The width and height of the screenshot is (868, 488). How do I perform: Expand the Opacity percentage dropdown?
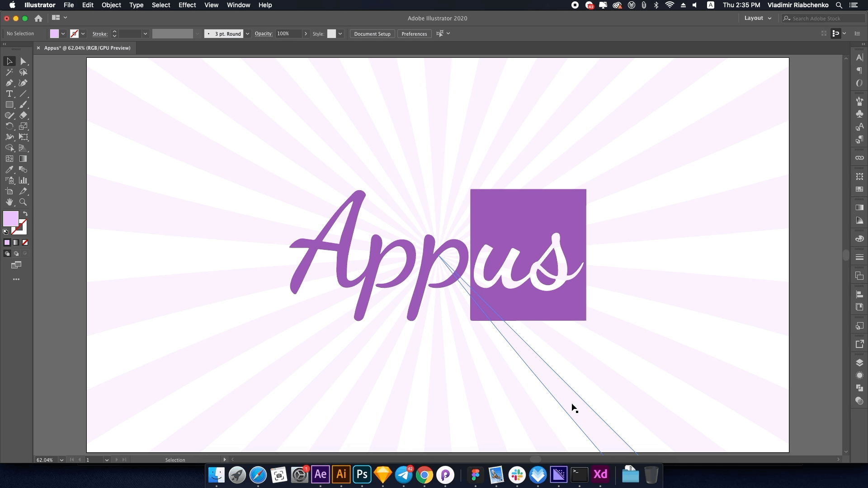coord(306,33)
